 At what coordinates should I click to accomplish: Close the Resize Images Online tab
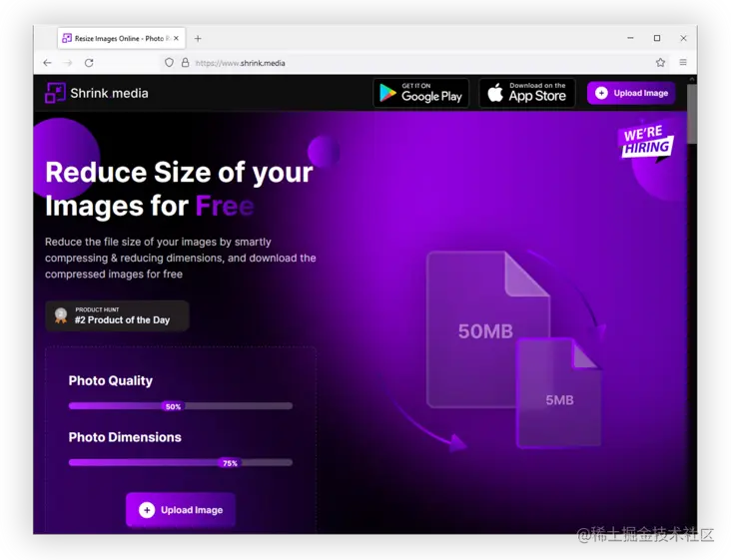click(176, 38)
